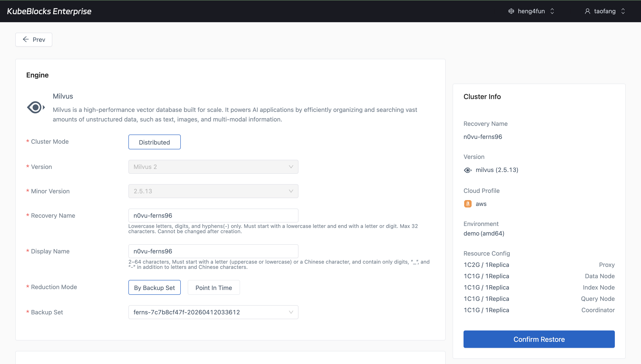The image size is (641, 364).
Task: Select By Backup Set reduction mode
Action: point(154,287)
